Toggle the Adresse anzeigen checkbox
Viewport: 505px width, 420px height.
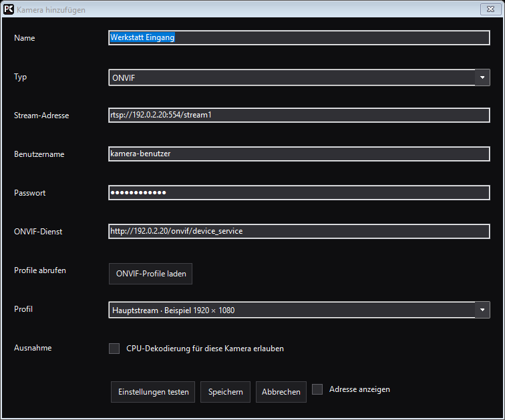coord(317,389)
